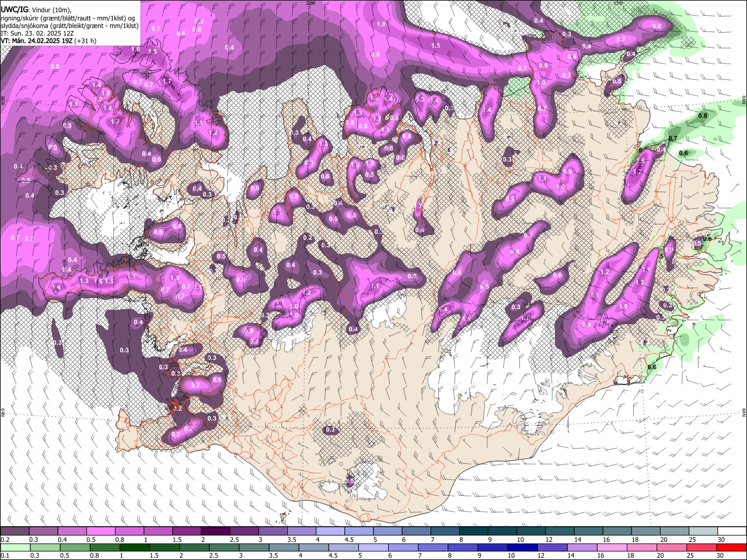Viewport: 747px width, 560px height.
Task: Pick bottom-row legend swatch between 2.5 and 3
Action: tap(223, 548)
